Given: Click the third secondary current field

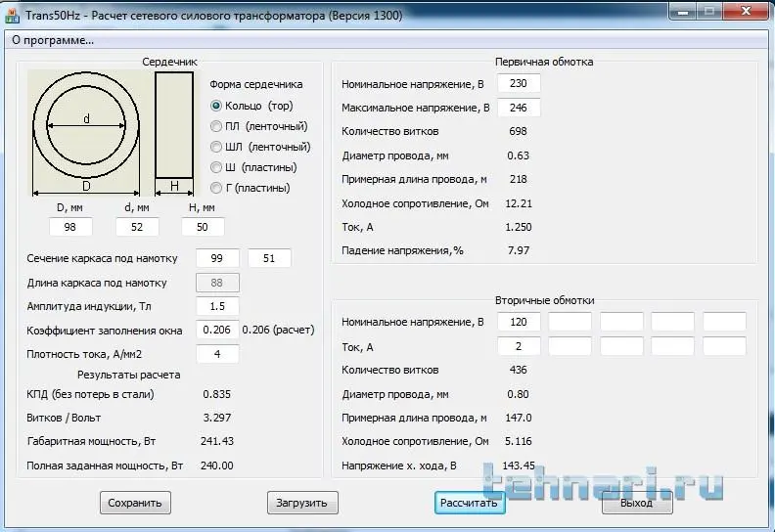Looking at the screenshot, I should pos(621,346).
